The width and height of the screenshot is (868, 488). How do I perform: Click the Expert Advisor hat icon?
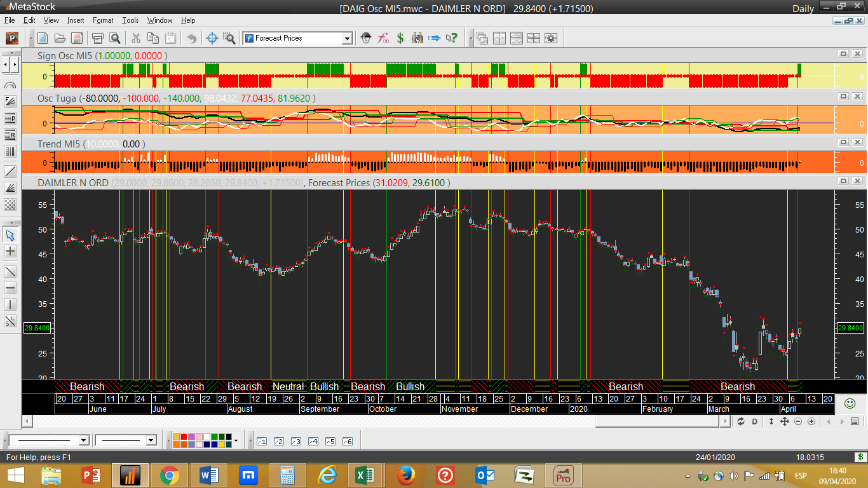(x=366, y=38)
